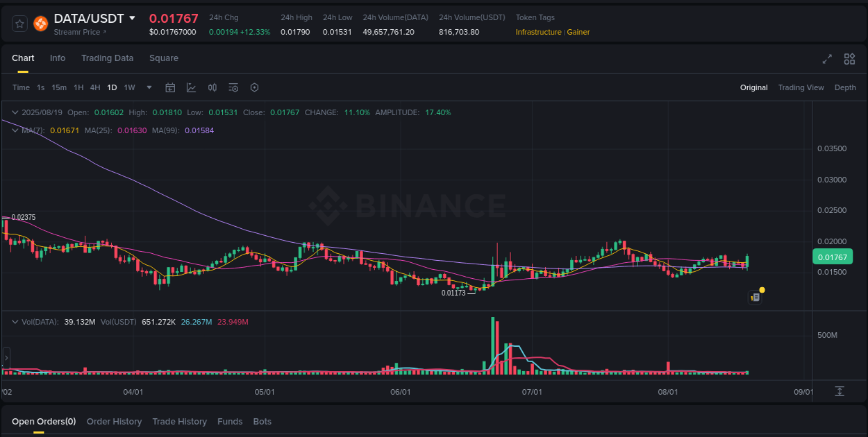Viewport: 868px width, 437px height.
Task: Switch to the Trading Data tab
Action: (107, 58)
